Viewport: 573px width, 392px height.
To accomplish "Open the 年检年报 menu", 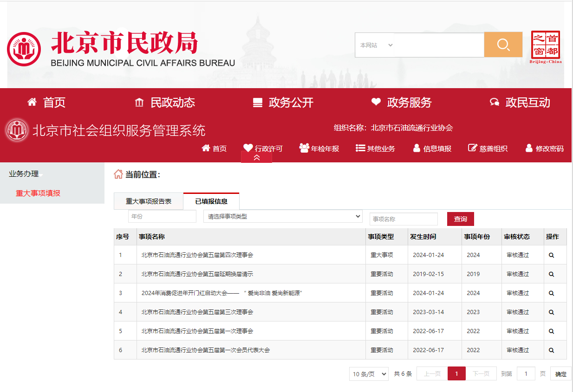I will [319, 148].
